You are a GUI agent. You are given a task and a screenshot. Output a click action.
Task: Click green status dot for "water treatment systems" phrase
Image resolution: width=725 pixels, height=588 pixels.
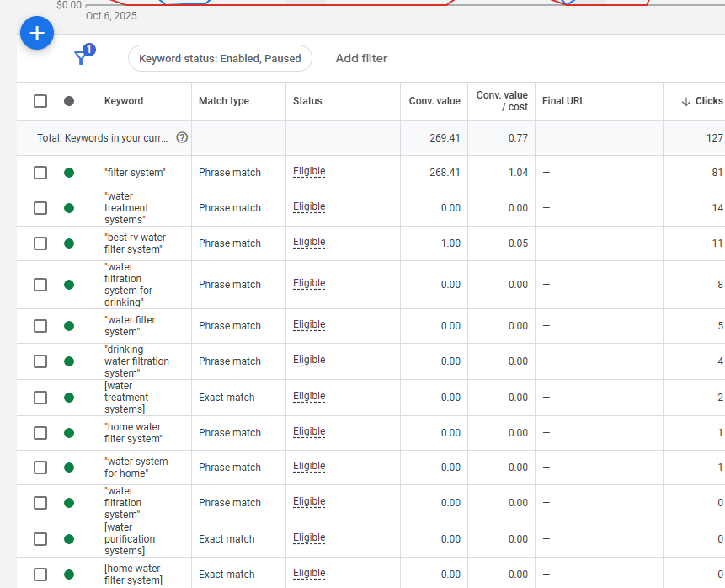[x=69, y=208]
